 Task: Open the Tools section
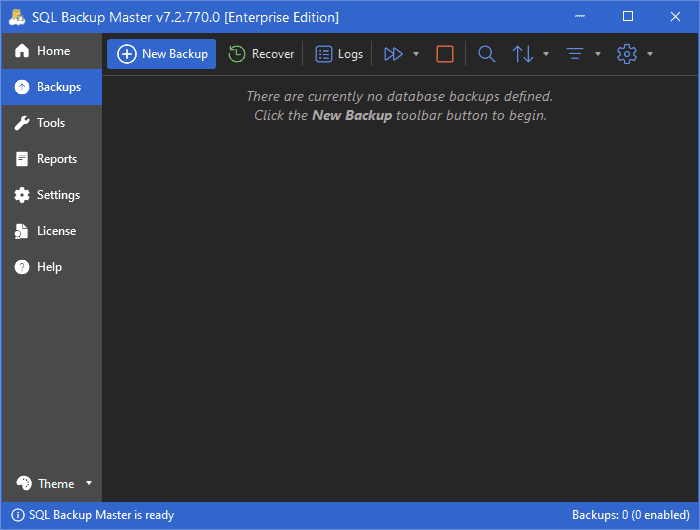(x=52, y=123)
